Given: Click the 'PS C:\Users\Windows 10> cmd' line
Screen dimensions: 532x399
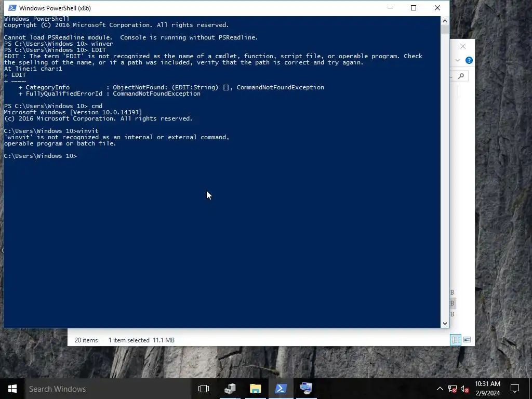Looking at the screenshot, I should pyautogui.click(x=53, y=106).
